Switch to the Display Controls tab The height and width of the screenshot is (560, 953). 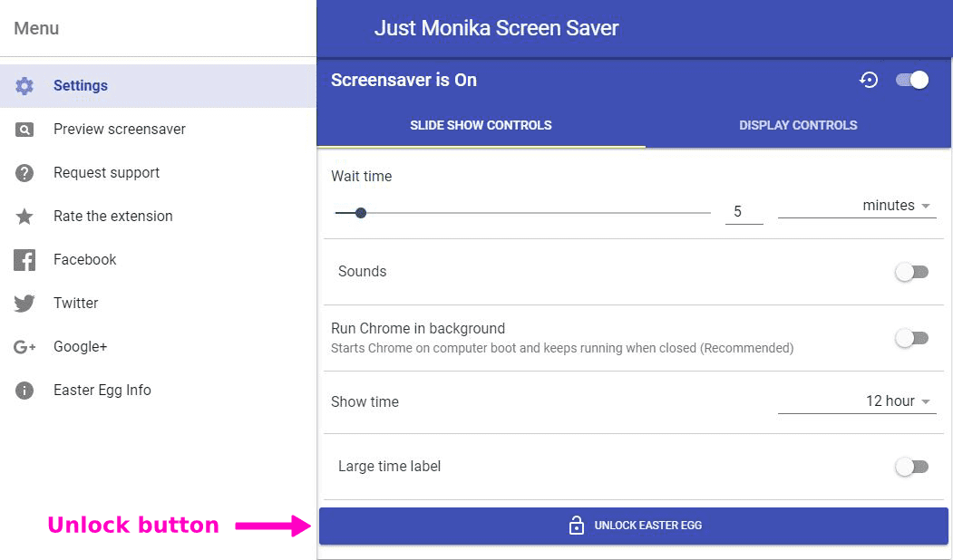[798, 125]
